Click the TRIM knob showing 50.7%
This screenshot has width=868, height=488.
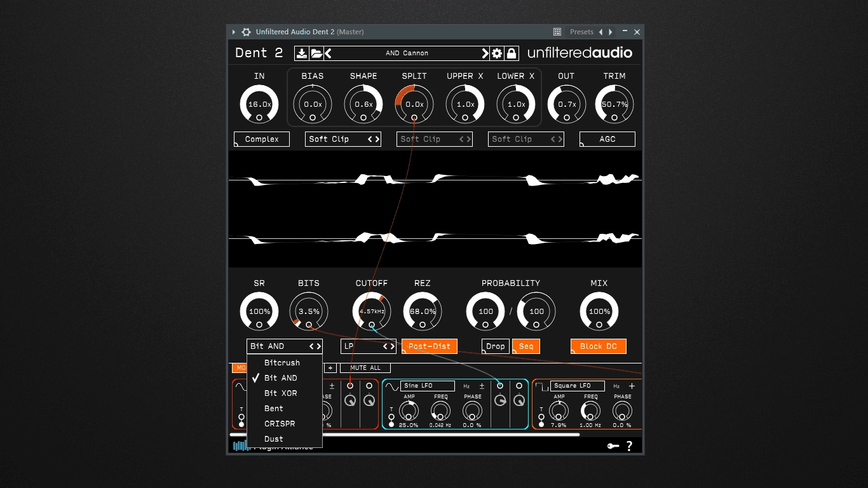point(614,104)
